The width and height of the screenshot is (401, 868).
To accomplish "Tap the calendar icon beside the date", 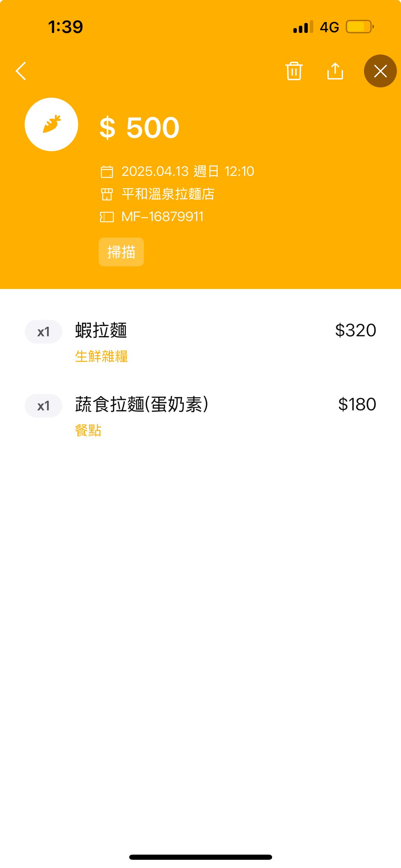I will tap(107, 171).
